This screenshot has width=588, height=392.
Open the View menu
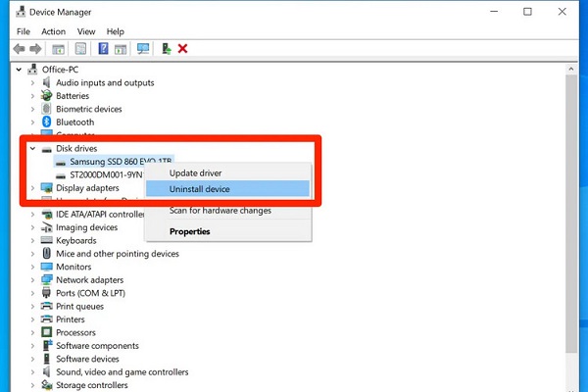[87, 31]
